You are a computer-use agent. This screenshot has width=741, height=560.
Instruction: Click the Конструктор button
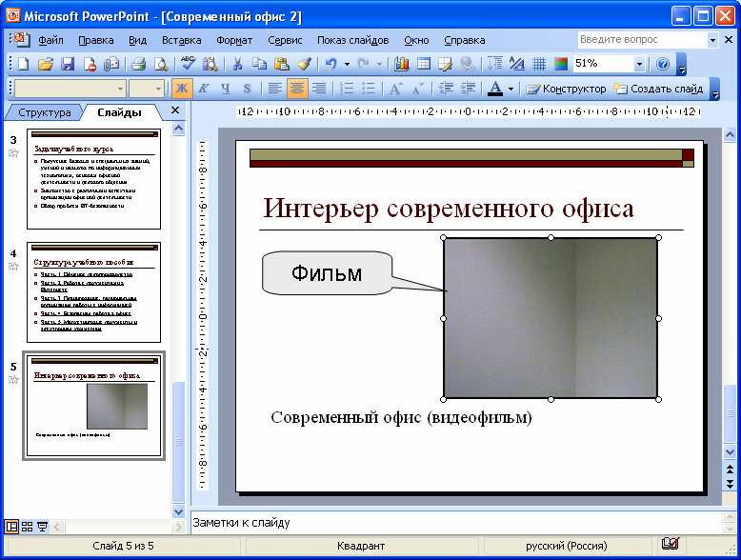[x=566, y=89]
